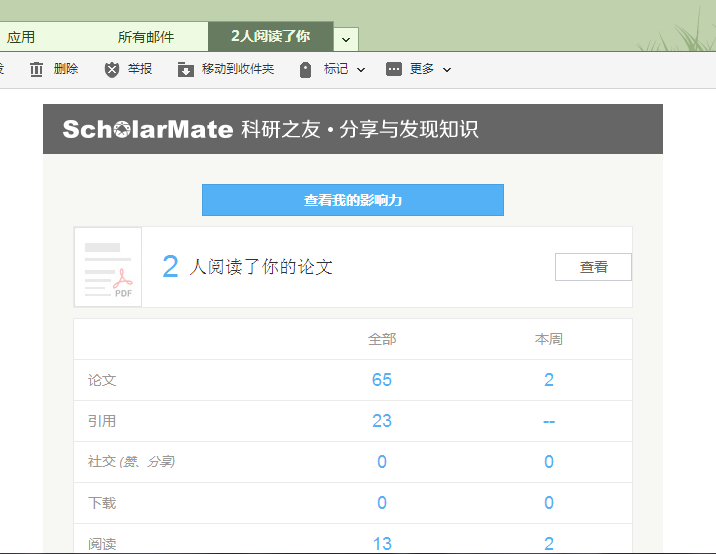Click total social count 0

[x=382, y=462]
